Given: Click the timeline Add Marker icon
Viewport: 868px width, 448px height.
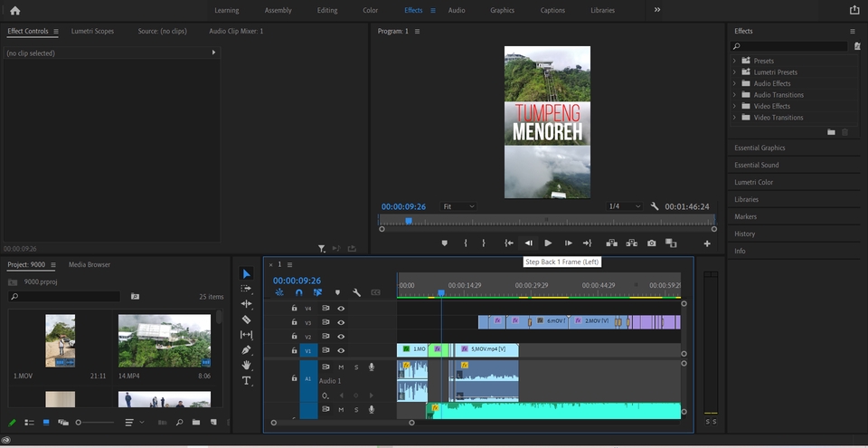Looking at the screenshot, I should [337, 292].
